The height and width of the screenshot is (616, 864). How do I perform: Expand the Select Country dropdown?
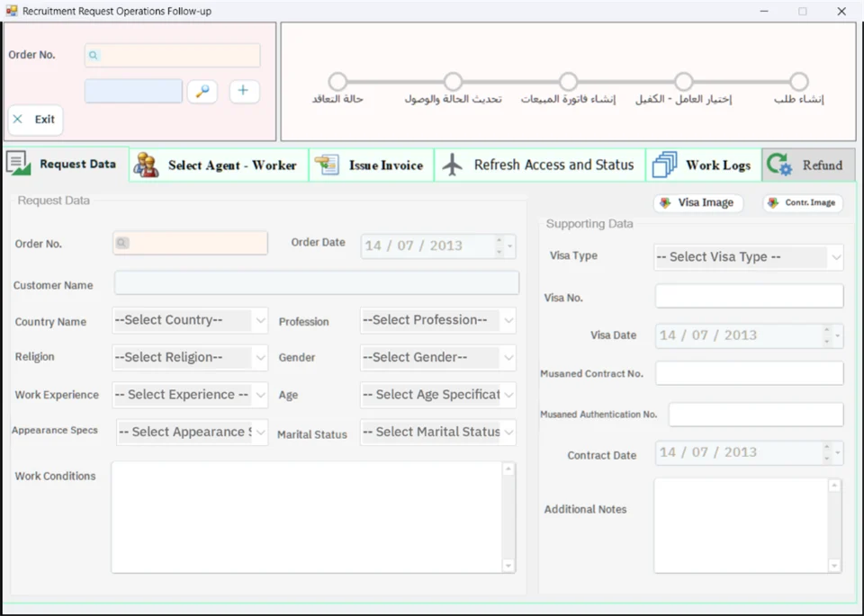[260, 320]
